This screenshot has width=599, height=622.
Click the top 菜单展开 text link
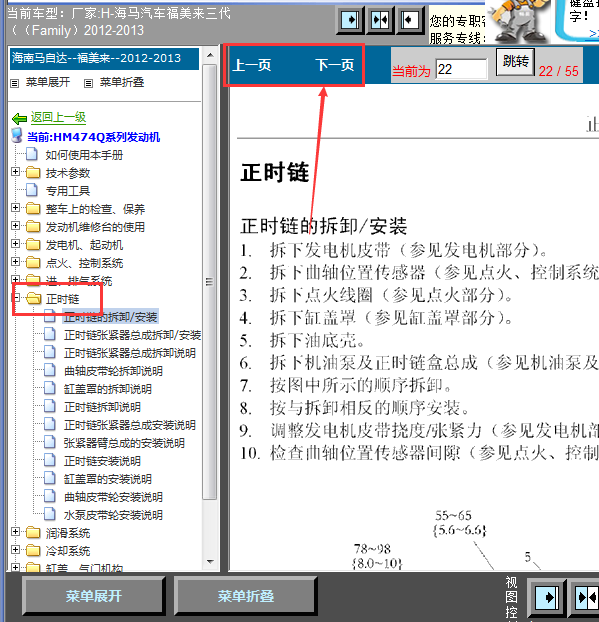48,82
